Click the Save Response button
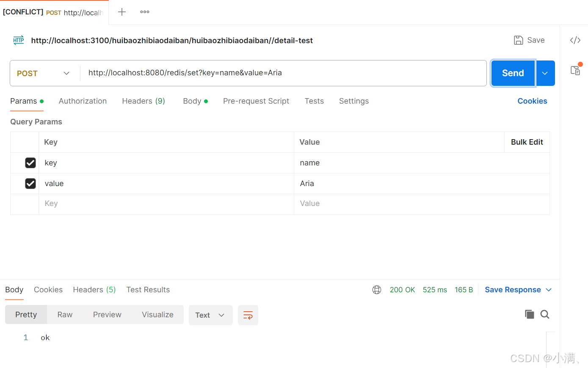Image resolution: width=588 pixels, height=368 pixels. coord(513,290)
